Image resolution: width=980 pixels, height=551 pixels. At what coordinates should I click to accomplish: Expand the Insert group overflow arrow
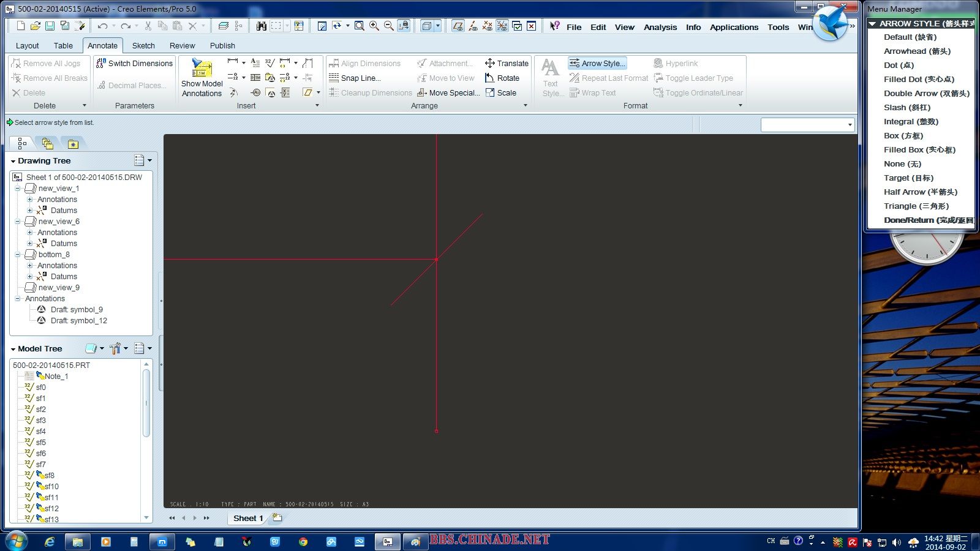point(317,105)
